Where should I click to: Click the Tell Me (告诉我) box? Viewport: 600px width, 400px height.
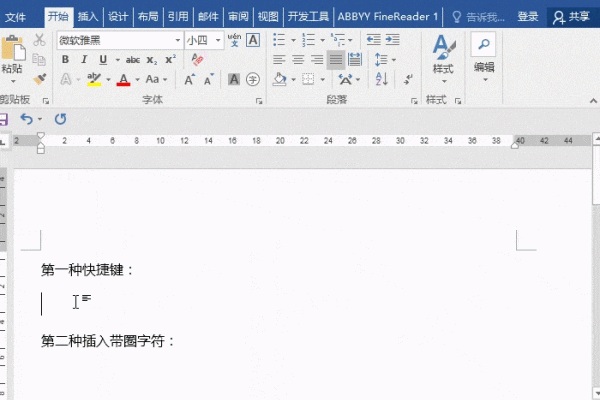pyautogui.click(x=478, y=17)
